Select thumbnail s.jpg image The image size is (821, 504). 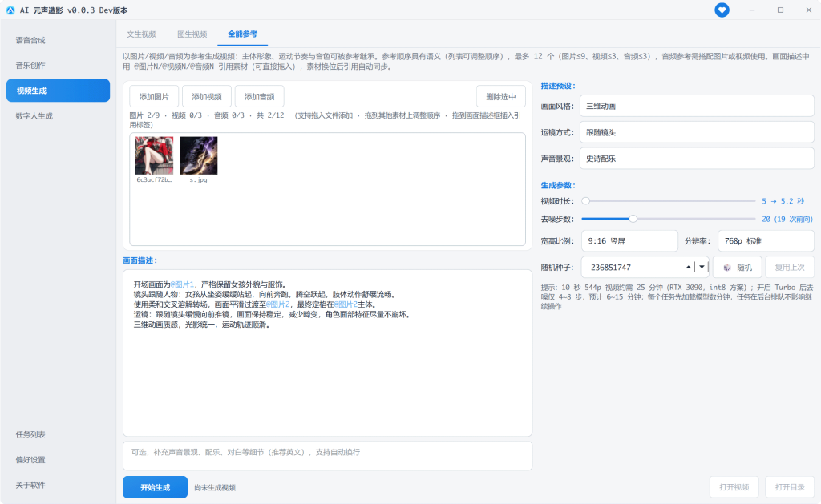pos(199,155)
